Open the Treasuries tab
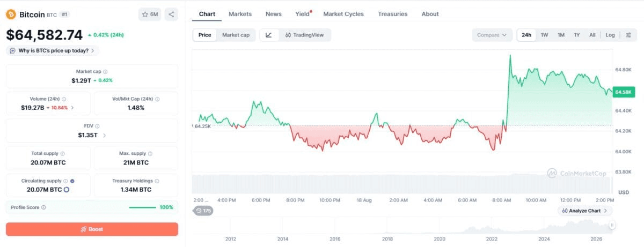Viewport: 644px width, 247px height. (x=392, y=14)
